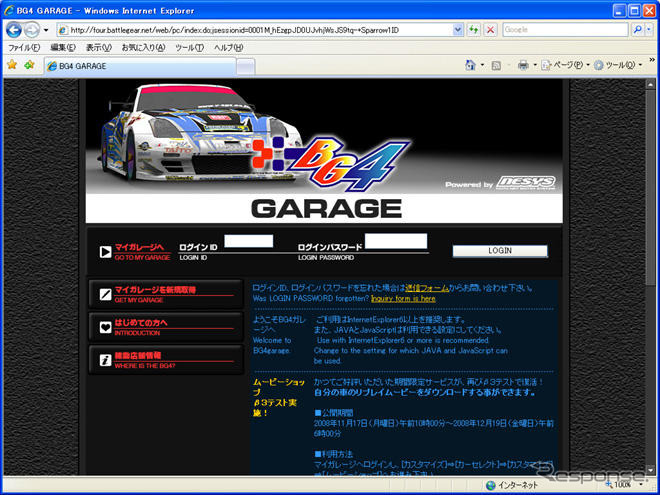This screenshot has height=495, width=660.
Task: Open the ツール(O) toolbar menu
Action: (617, 65)
